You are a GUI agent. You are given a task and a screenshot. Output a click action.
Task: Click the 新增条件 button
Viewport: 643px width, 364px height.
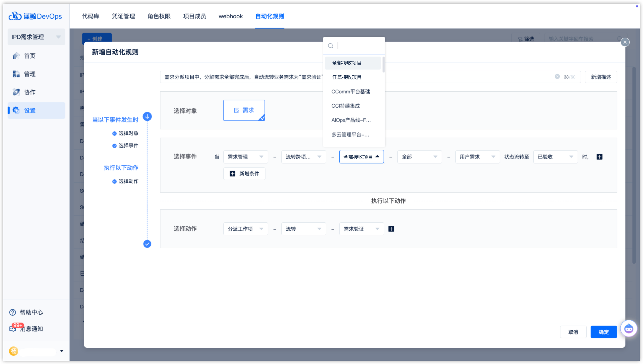point(244,174)
